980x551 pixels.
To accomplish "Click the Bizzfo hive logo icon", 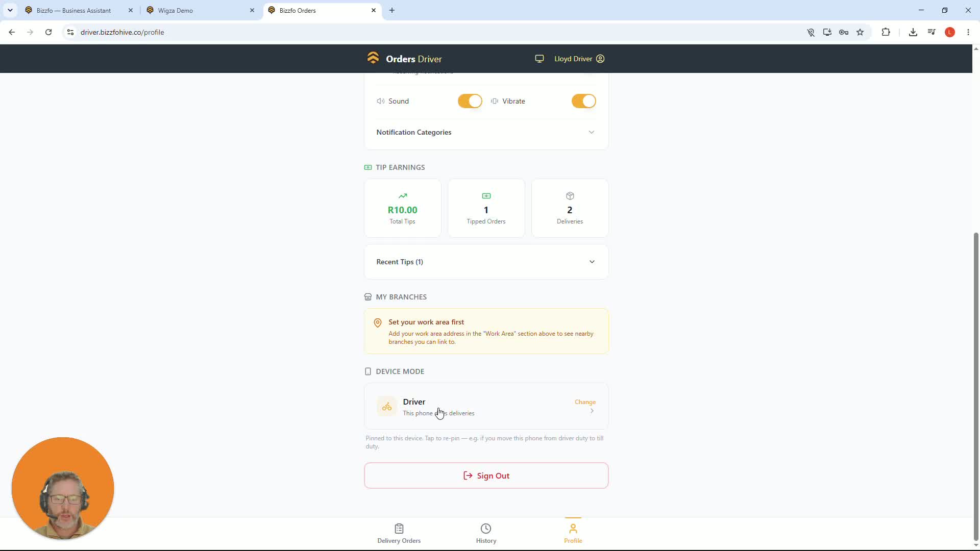I will [x=373, y=58].
